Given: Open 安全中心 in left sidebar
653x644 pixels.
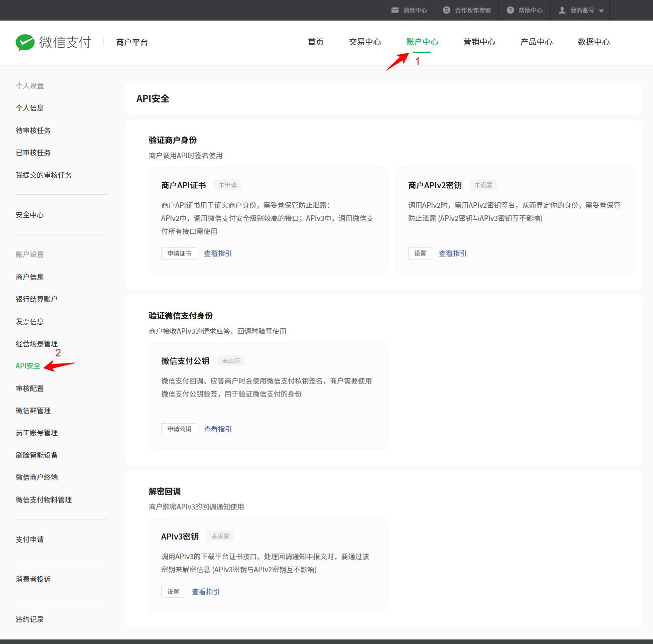Looking at the screenshot, I should pos(30,215).
